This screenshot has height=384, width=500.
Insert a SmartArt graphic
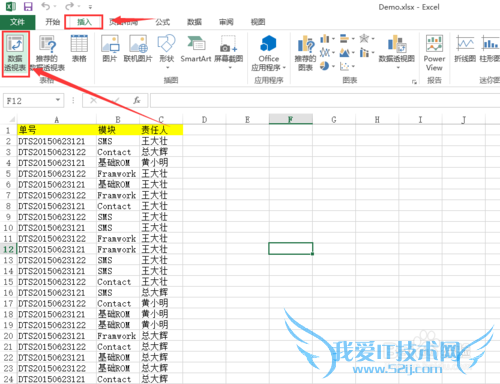pyautogui.click(x=196, y=49)
